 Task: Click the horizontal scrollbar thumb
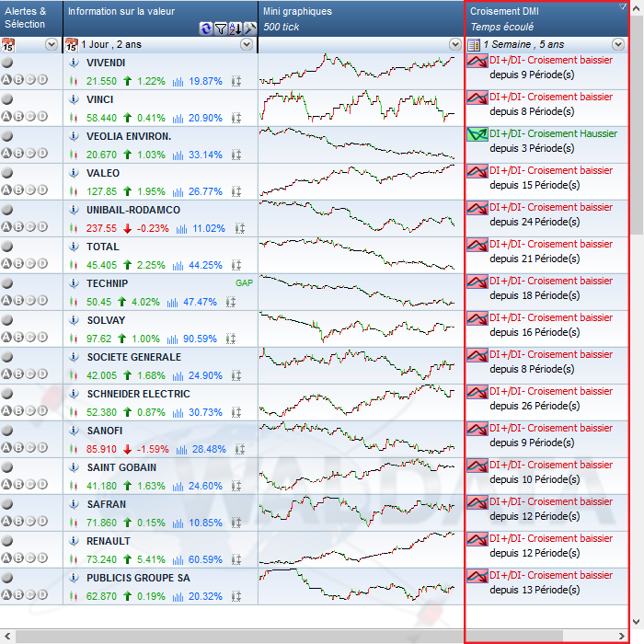coord(289,637)
